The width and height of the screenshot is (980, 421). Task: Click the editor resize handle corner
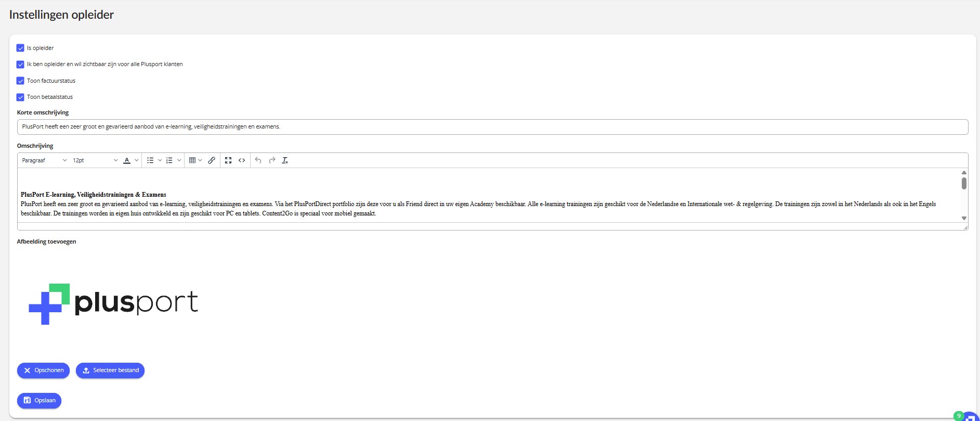coord(965,227)
